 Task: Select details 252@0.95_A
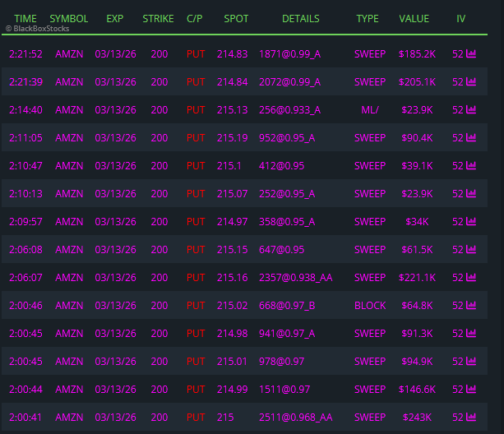point(287,194)
